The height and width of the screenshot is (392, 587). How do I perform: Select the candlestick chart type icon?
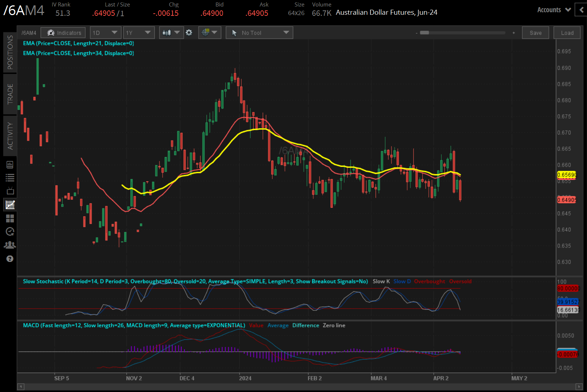point(168,32)
